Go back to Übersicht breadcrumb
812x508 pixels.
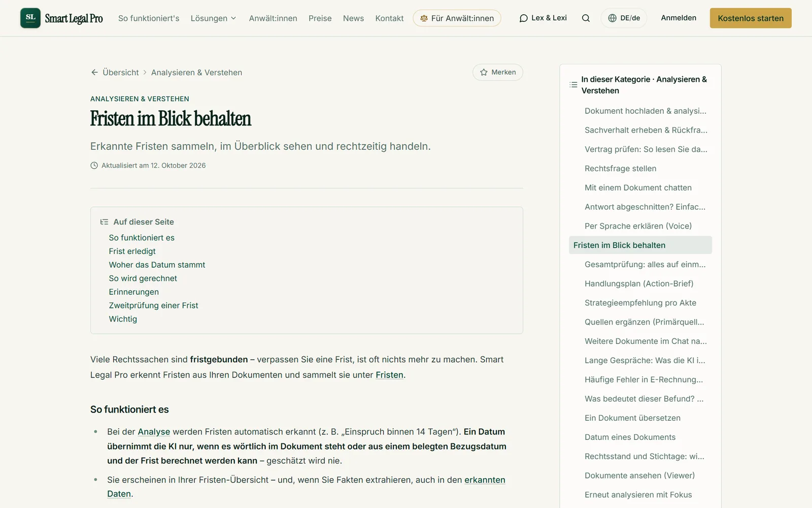pyautogui.click(x=121, y=73)
